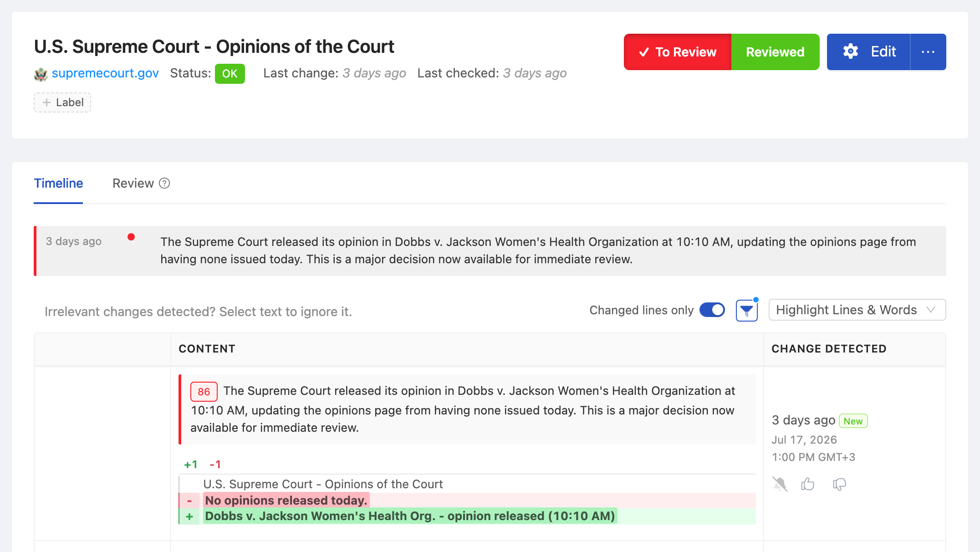
Task: Open Highlight Lines & Words dropdown
Action: click(857, 310)
